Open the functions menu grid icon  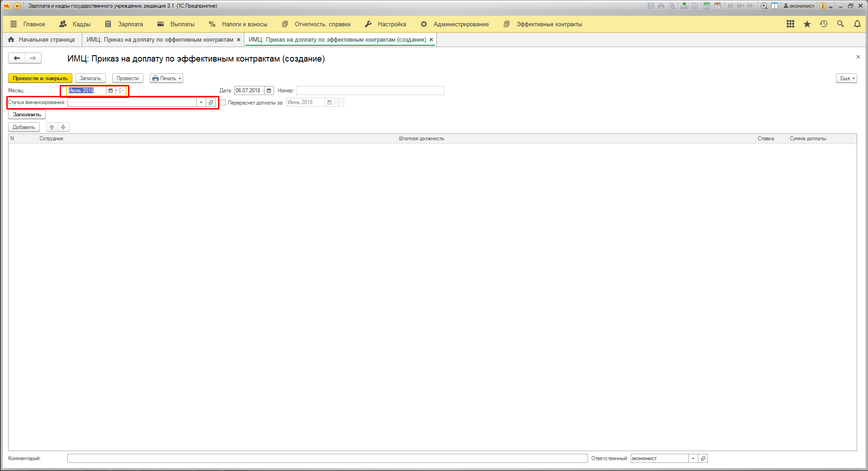click(790, 24)
